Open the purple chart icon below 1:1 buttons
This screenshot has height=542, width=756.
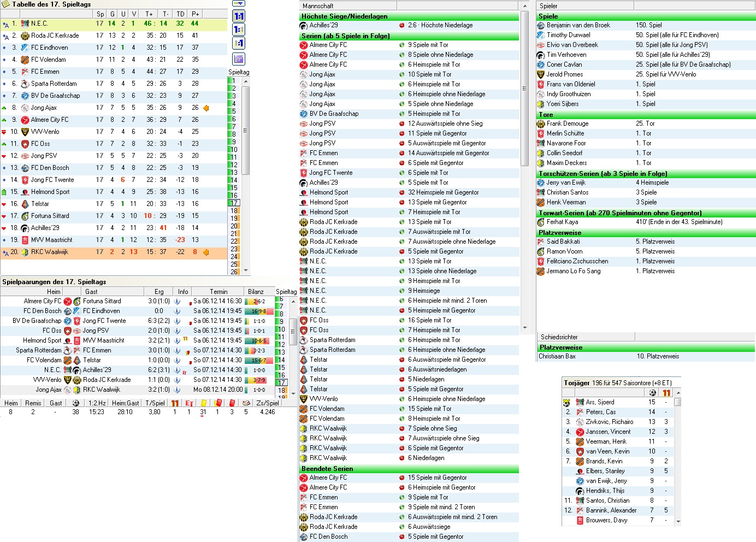click(x=239, y=59)
